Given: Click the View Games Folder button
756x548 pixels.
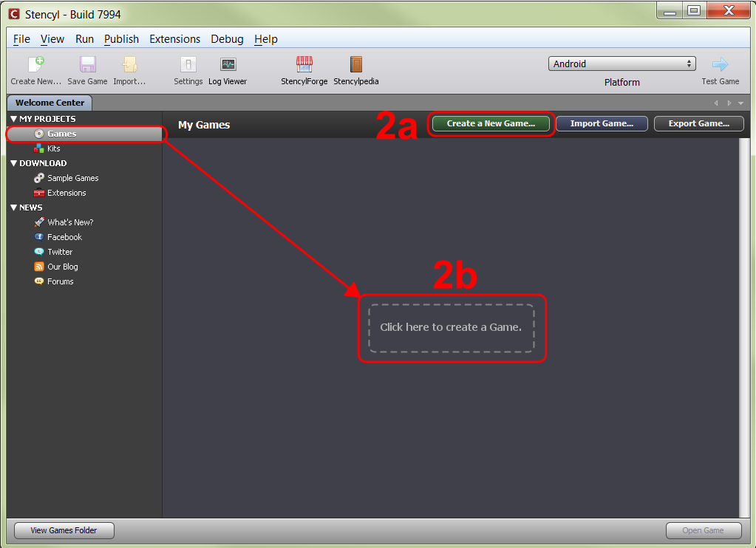Looking at the screenshot, I should [64, 530].
